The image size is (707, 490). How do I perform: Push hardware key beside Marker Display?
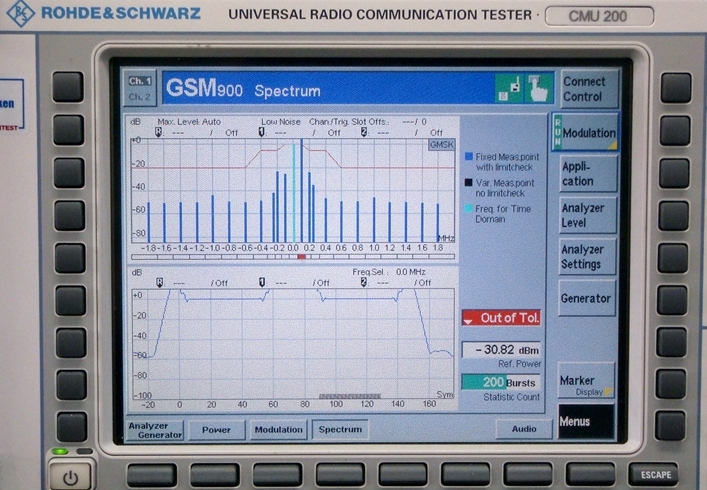point(672,384)
